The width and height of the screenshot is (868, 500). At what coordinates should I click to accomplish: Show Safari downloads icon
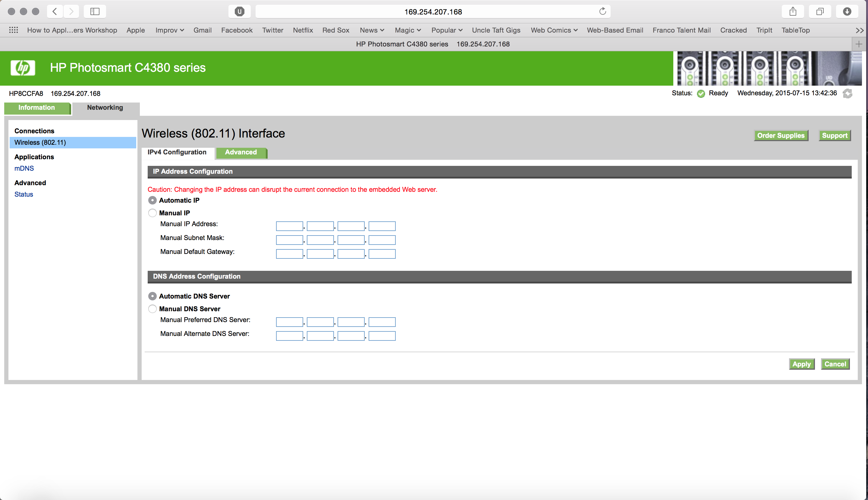[x=847, y=11]
